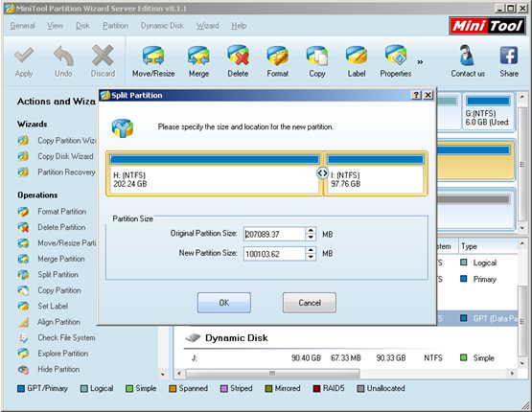532x412 pixels.
Task: Cancel the Split Partition dialog
Action: click(310, 303)
